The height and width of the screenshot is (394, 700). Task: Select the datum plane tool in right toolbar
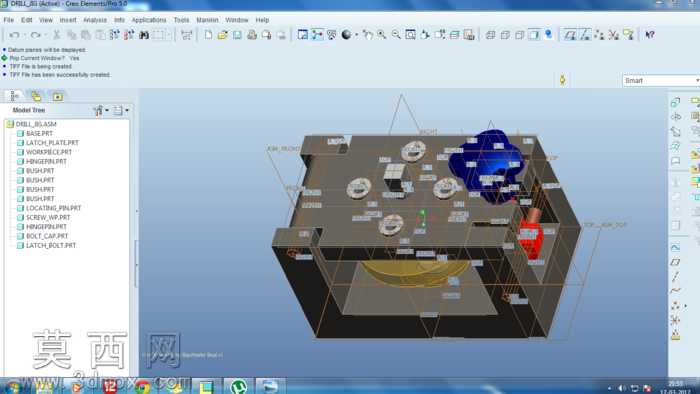click(x=675, y=262)
